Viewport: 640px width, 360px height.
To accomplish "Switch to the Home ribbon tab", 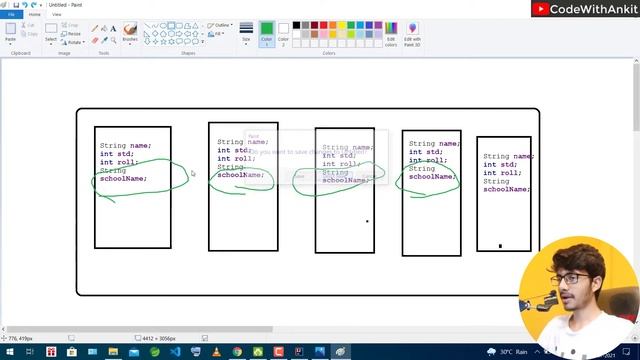I will pos(35,14).
